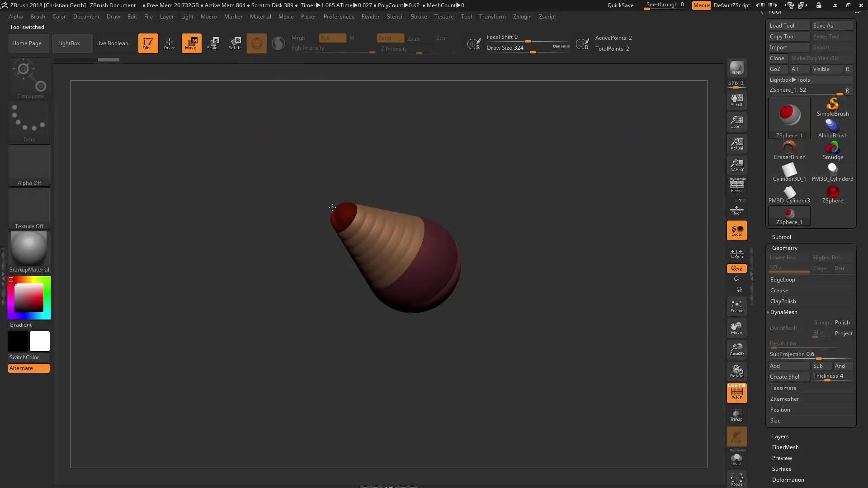868x488 pixels.
Task: Toggle the Alternate color button
Action: [29, 368]
